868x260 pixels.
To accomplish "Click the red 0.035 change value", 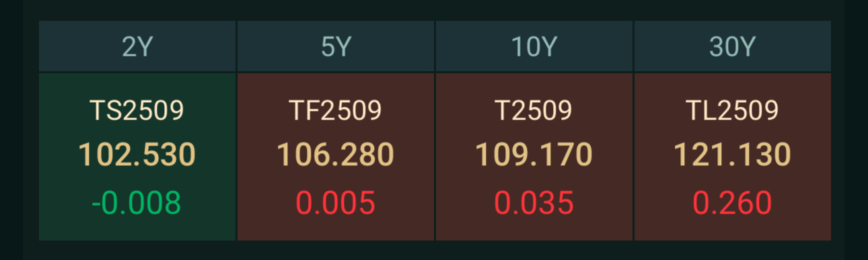I will pyautogui.click(x=534, y=203).
